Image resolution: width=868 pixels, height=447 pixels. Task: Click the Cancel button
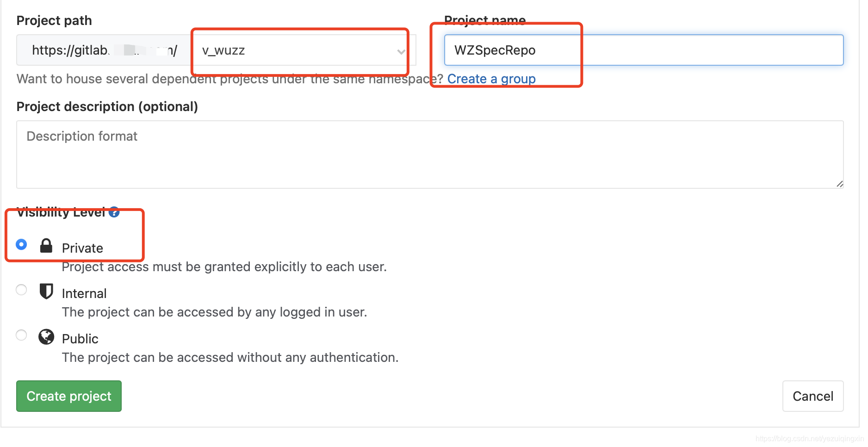click(x=813, y=396)
